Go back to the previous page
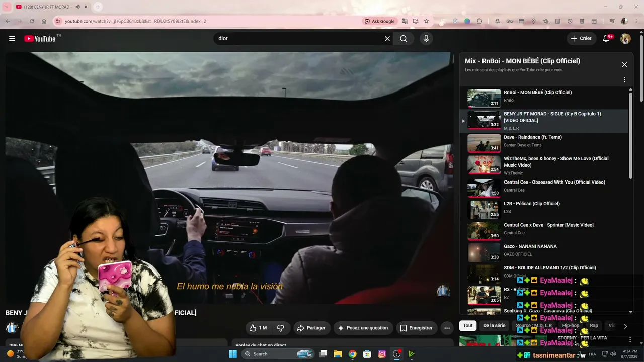 (x=8, y=21)
